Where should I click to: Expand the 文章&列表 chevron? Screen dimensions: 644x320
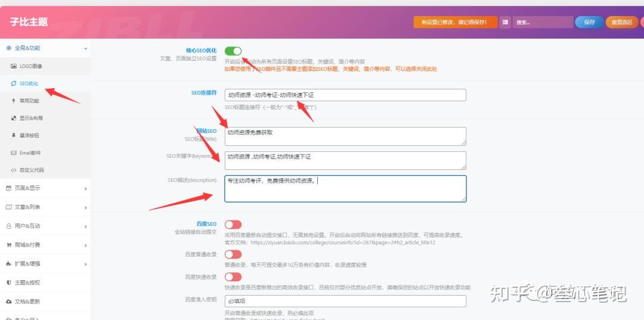85,207
